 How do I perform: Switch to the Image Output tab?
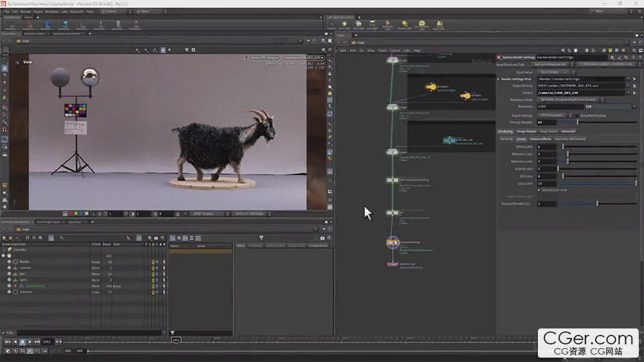(526, 131)
